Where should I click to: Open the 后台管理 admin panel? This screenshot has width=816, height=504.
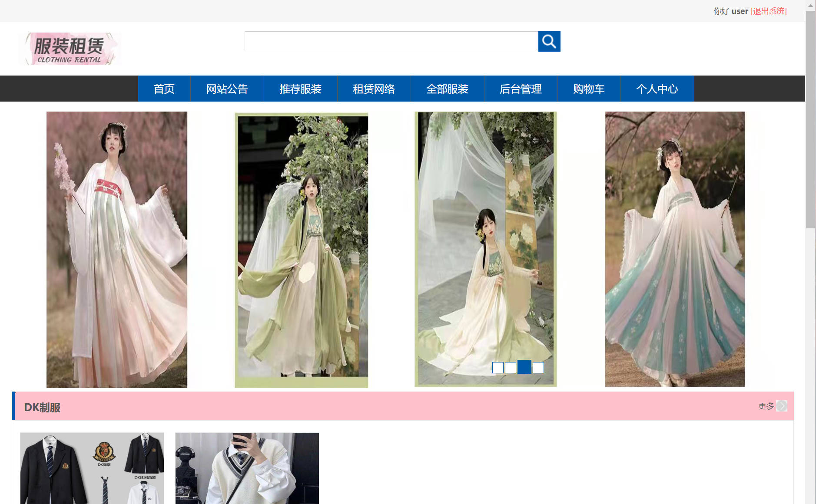(x=521, y=89)
